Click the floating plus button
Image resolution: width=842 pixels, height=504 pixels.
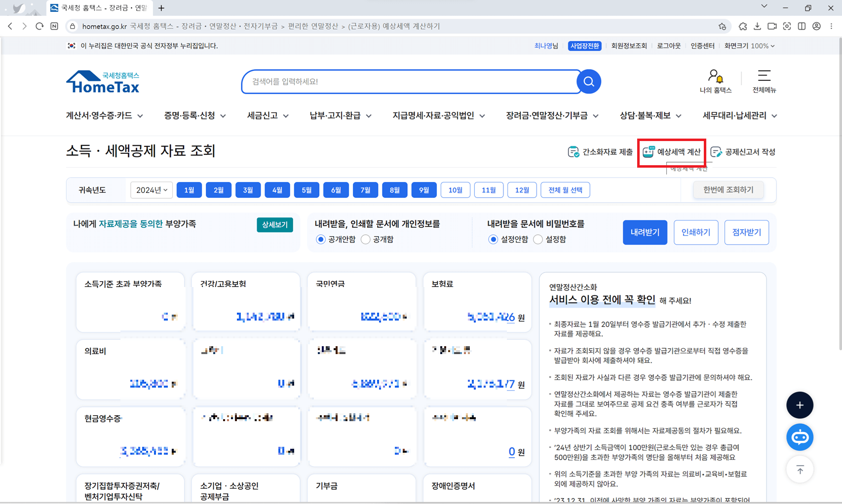800,405
